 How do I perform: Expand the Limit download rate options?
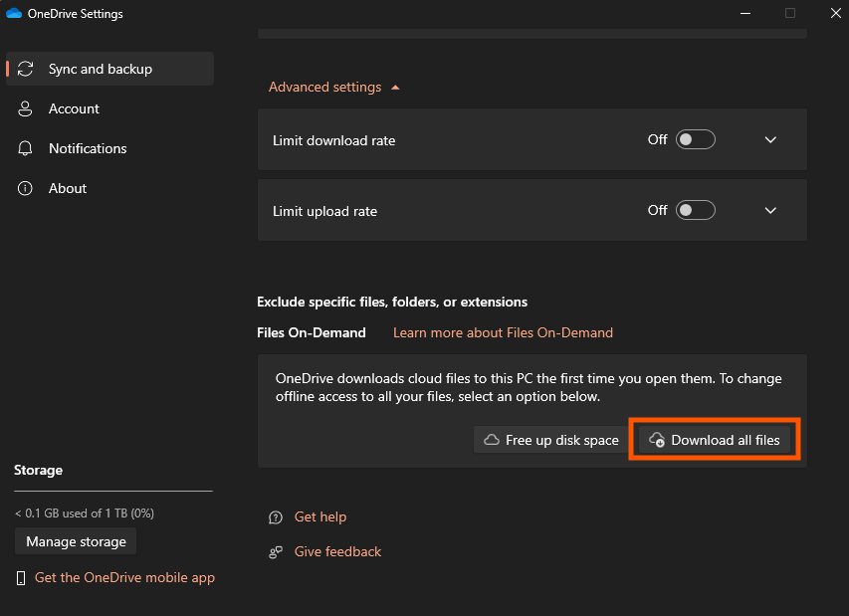pos(770,139)
